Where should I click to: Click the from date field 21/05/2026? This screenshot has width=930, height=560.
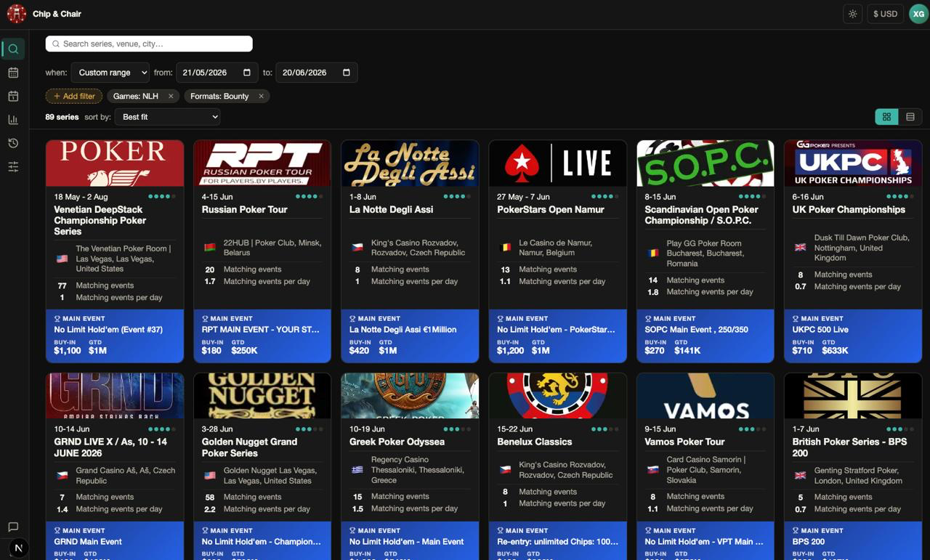click(x=217, y=73)
